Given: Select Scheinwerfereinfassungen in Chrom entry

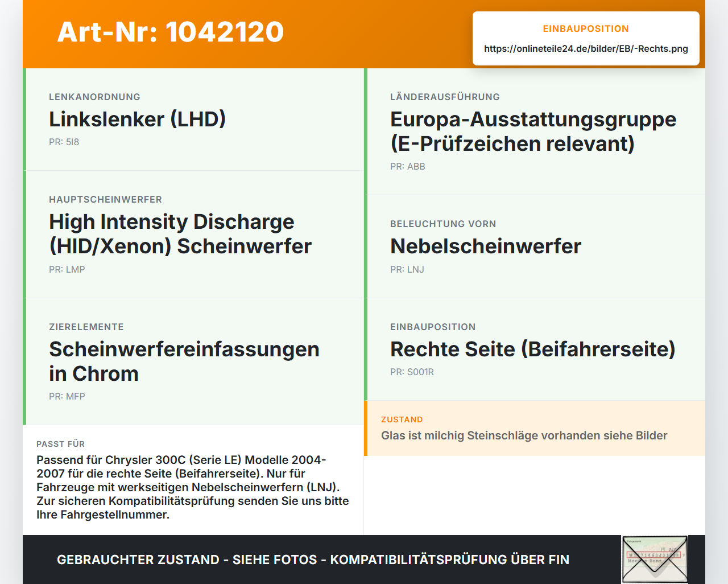Looking at the screenshot, I should coord(193,361).
